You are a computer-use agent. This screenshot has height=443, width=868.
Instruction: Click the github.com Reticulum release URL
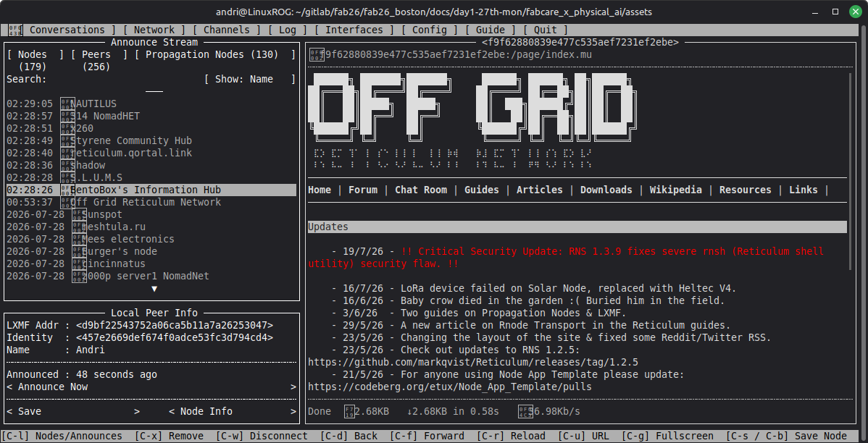[472, 363]
